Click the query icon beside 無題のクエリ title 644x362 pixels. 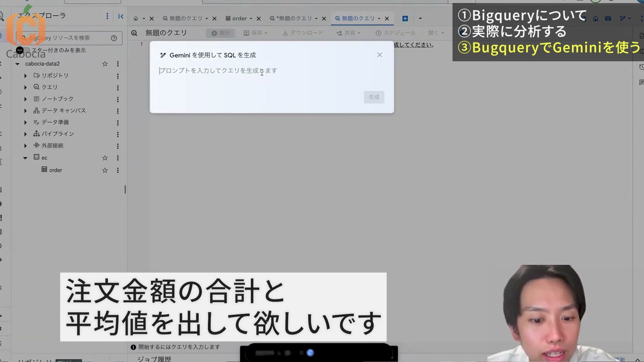pos(134,33)
